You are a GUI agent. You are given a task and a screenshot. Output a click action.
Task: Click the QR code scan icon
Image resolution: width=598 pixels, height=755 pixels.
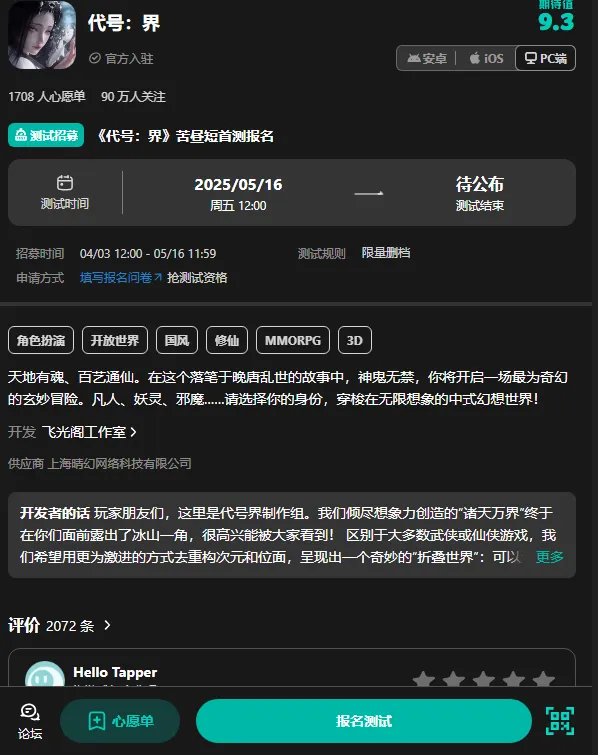pos(559,721)
